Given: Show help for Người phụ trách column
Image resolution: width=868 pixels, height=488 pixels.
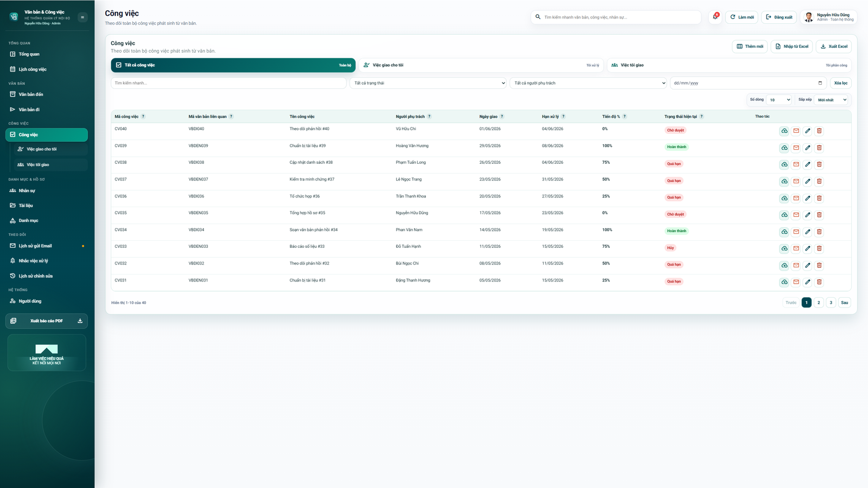Looking at the screenshot, I should [x=429, y=117].
